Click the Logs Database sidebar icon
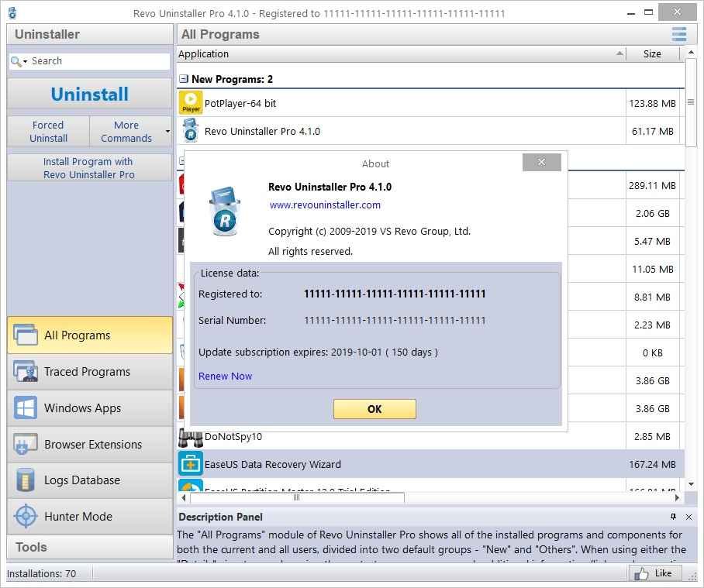 26,480
